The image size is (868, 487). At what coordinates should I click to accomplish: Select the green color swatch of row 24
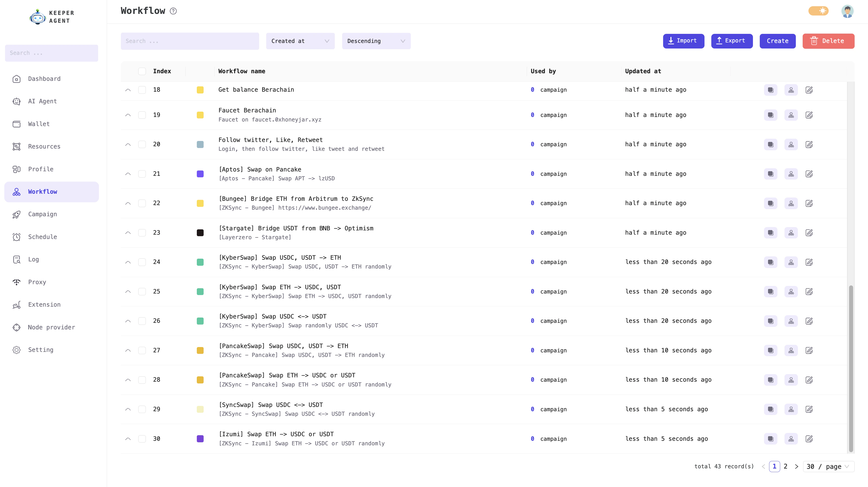pos(201,262)
